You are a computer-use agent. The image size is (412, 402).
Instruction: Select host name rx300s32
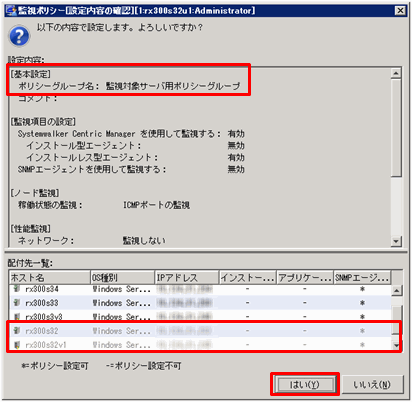click(42, 331)
